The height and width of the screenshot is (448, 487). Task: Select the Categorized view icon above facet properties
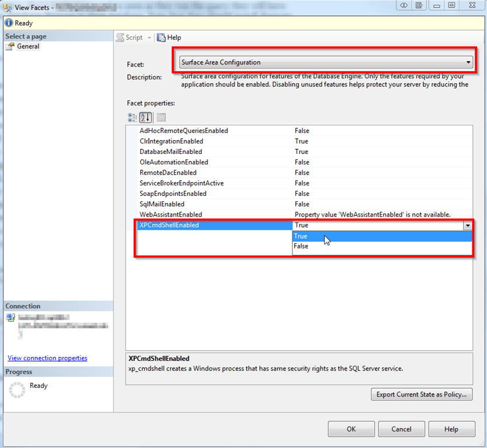point(133,117)
